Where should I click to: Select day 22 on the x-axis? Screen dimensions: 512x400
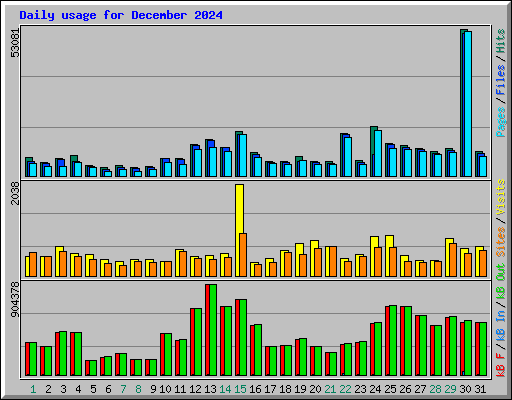tap(345, 389)
